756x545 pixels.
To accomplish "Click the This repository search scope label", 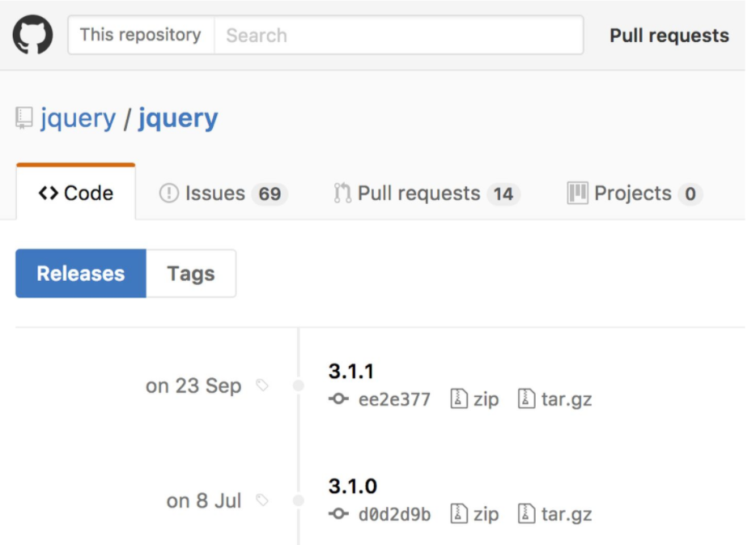I will pos(140,36).
